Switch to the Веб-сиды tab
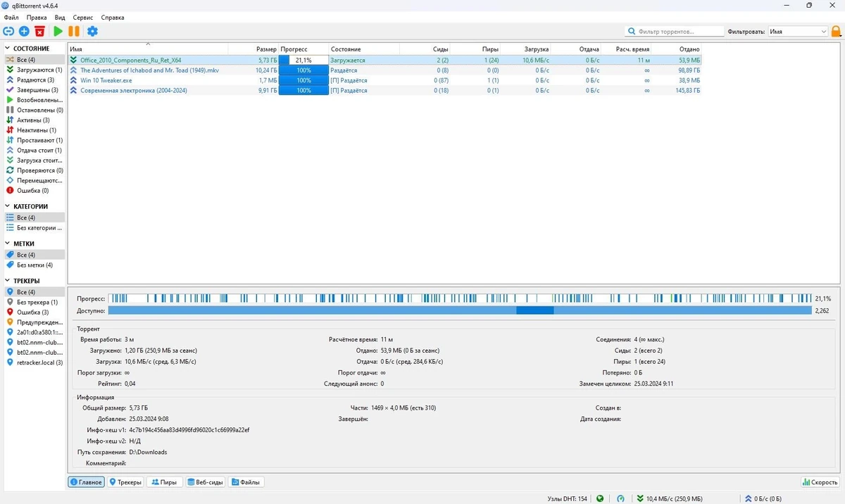This screenshot has height=504, width=845. (205, 482)
